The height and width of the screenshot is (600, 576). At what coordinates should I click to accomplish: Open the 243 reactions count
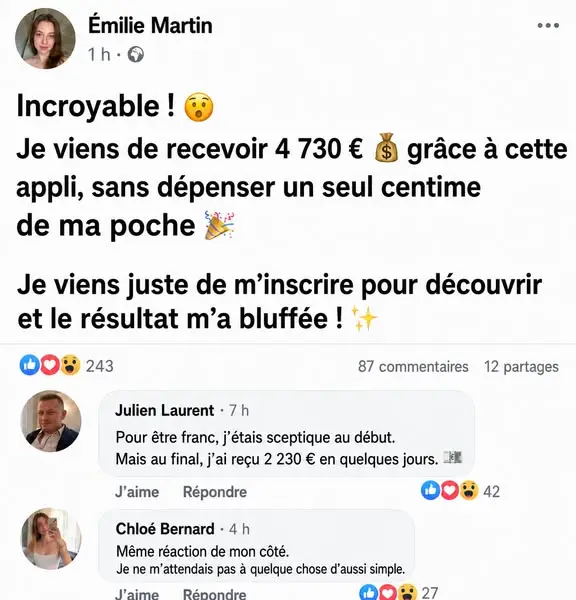pyautogui.click(x=100, y=366)
